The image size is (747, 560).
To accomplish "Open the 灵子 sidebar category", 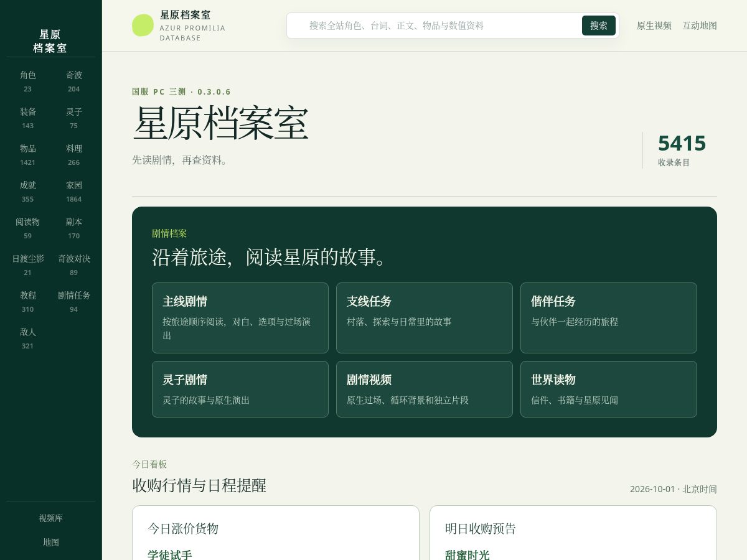I will click(x=74, y=118).
